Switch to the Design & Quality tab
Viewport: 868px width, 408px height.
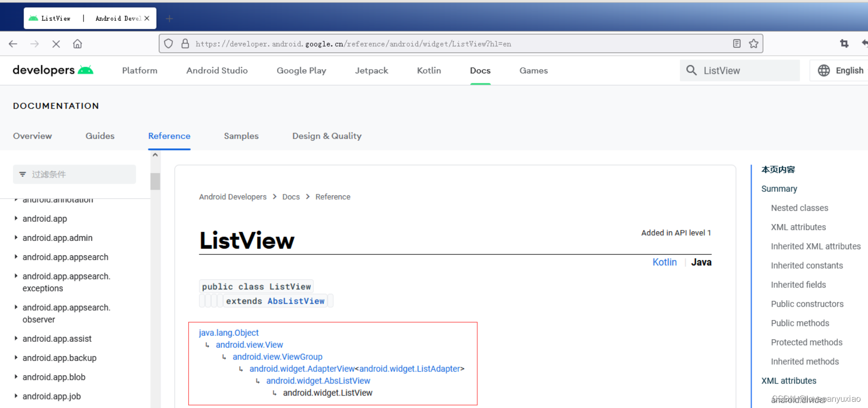327,136
